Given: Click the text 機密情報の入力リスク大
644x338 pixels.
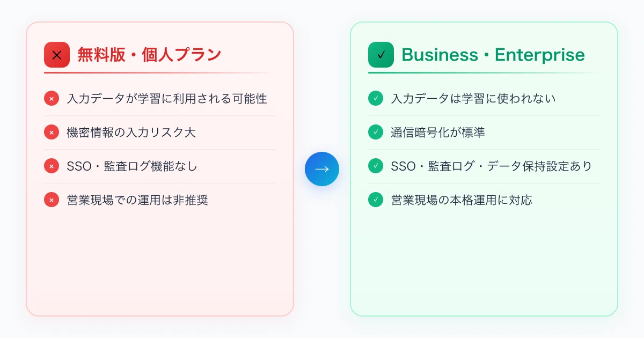Looking at the screenshot, I should (x=131, y=133).
